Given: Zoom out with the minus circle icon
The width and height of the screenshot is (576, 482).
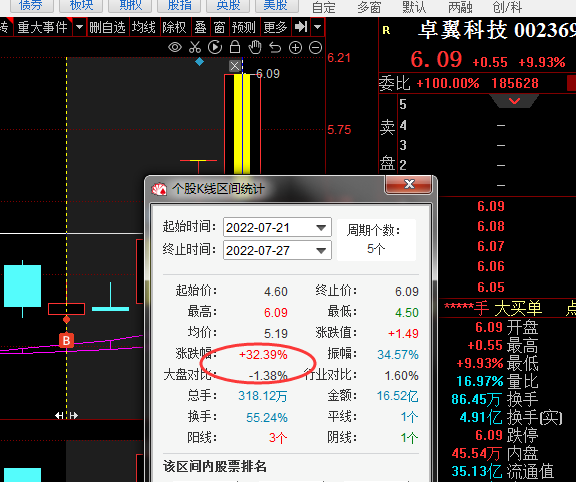Looking at the screenshot, I should pos(315,47).
